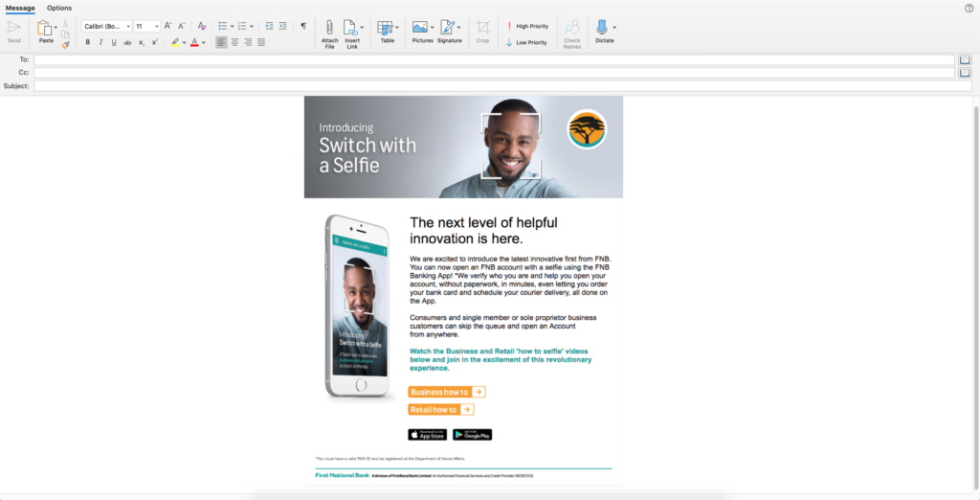Click the 'Business how to' button
Screen dimensions: 980x500
point(446,392)
